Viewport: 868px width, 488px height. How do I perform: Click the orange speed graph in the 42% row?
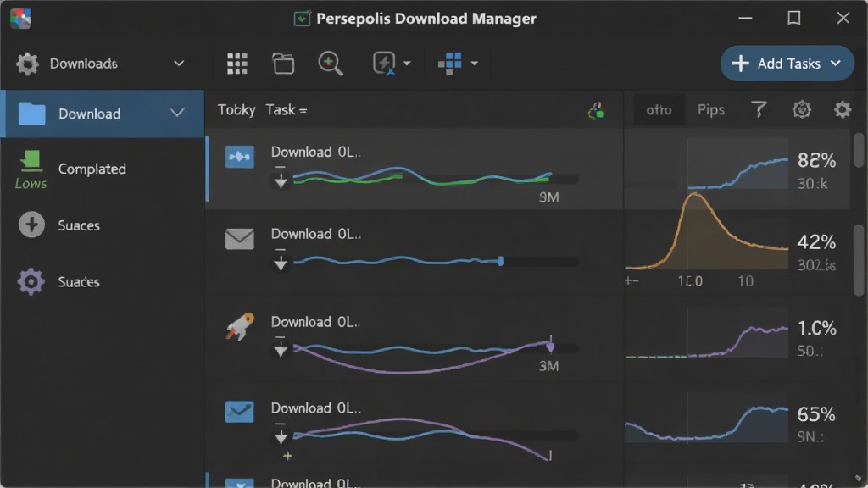point(706,230)
